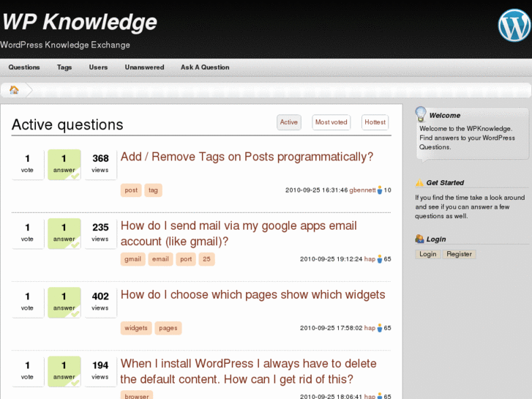This screenshot has width=532, height=399.
Task: Select the "gmail" tag
Action: coord(132,259)
